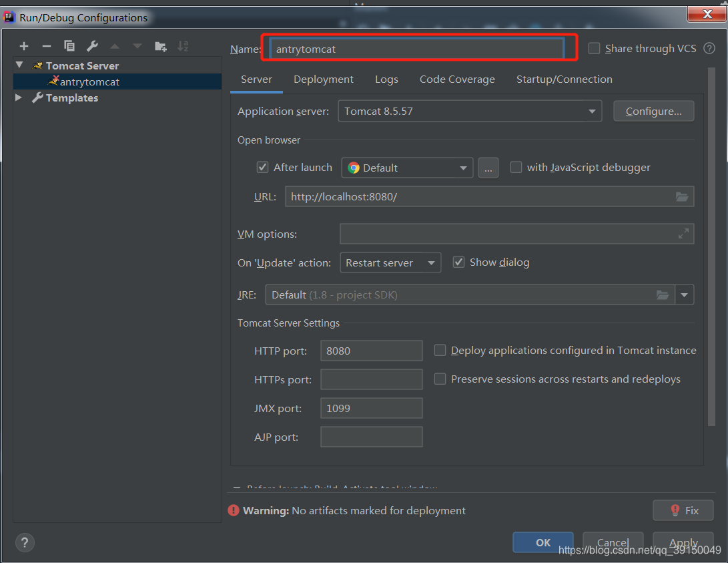Image resolution: width=728 pixels, height=563 pixels.
Task: Check Preserve sessions across restarts and redeploys
Action: (x=440, y=379)
